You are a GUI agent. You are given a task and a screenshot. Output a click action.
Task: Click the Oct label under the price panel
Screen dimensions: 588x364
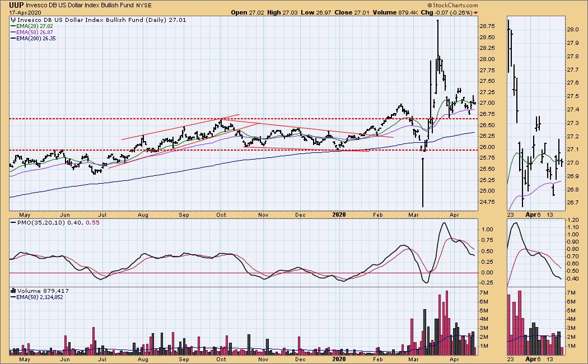click(x=221, y=215)
